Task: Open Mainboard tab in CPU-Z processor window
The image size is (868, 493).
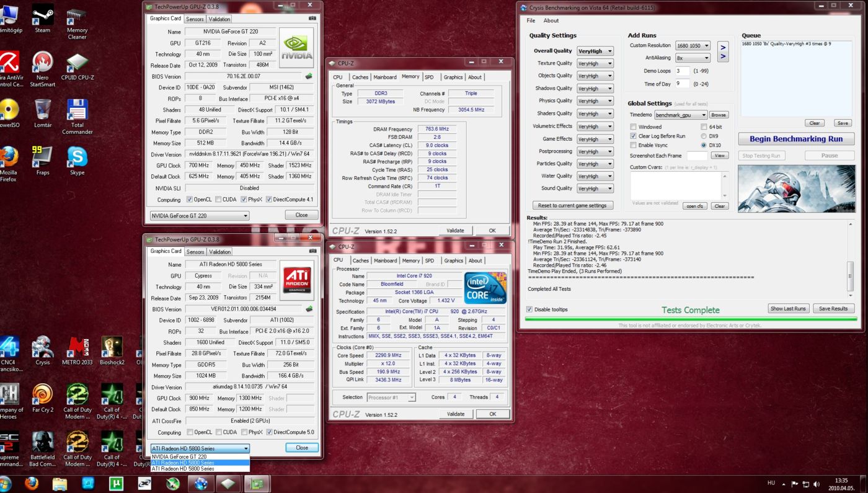Action: click(x=385, y=260)
